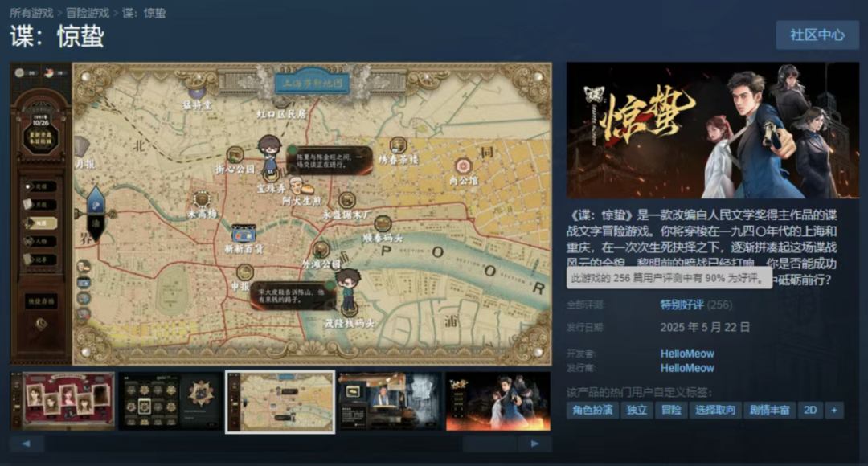
Task: Select the 选择取向 tag
Action: (x=714, y=410)
